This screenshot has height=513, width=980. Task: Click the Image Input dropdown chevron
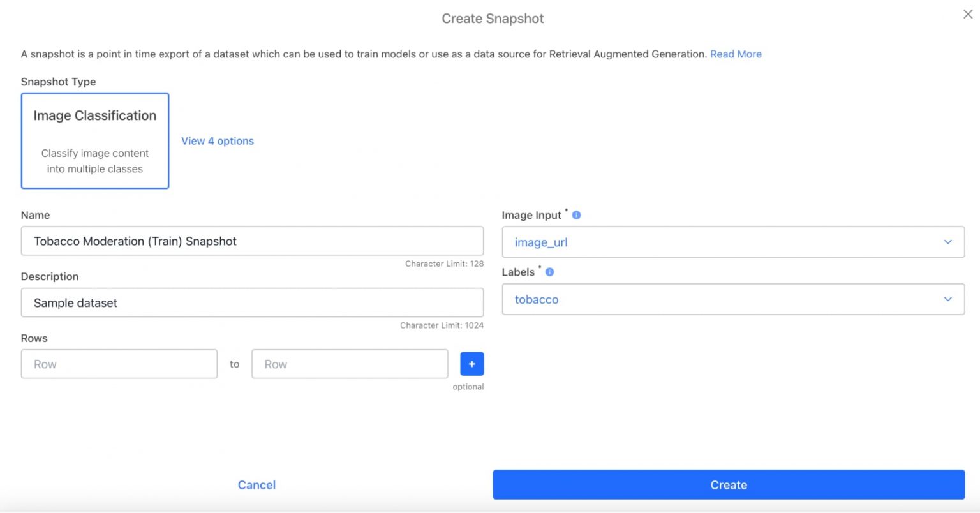click(948, 242)
